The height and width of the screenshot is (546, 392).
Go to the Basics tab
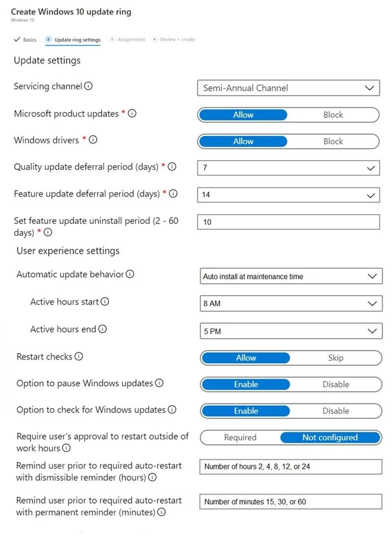[25, 40]
